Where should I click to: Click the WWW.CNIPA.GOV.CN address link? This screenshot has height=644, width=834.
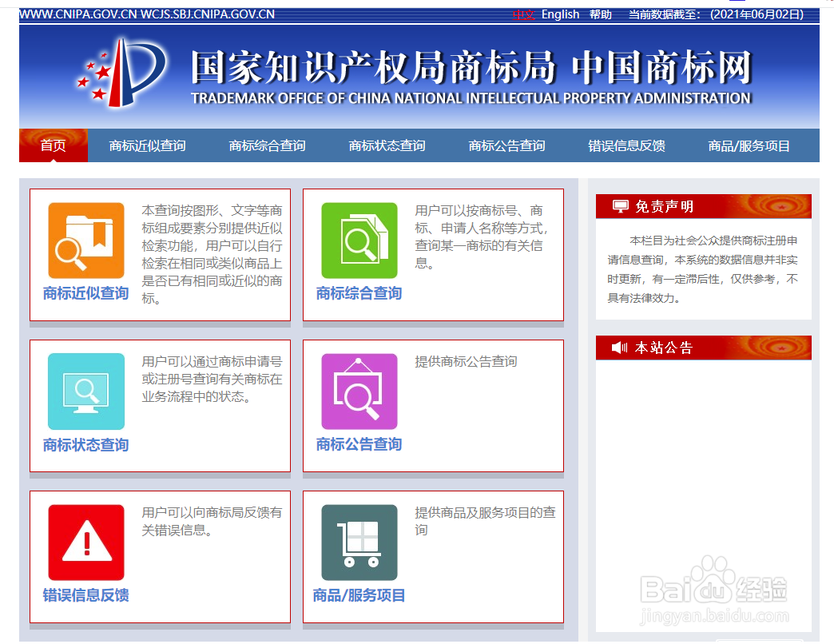(78, 14)
